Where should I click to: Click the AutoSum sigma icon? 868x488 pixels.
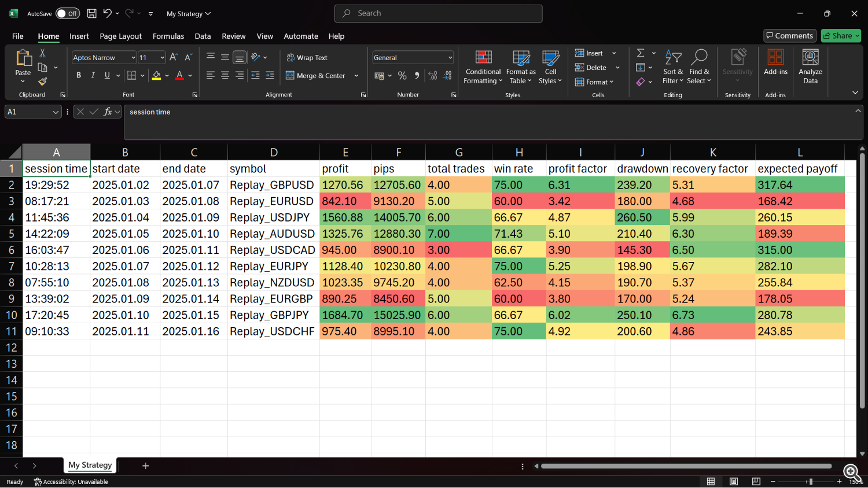641,53
